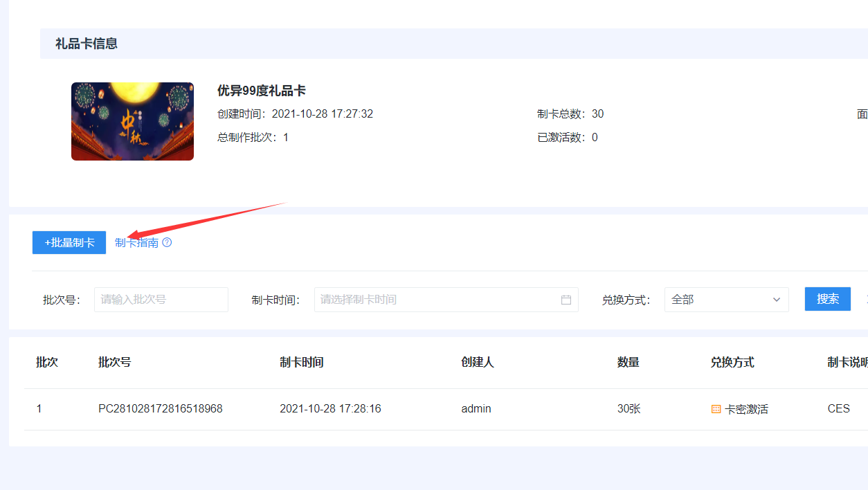Click the 礼品卡信息 section heading
Image resolution: width=868 pixels, height=490 pixels.
[87, 44]
